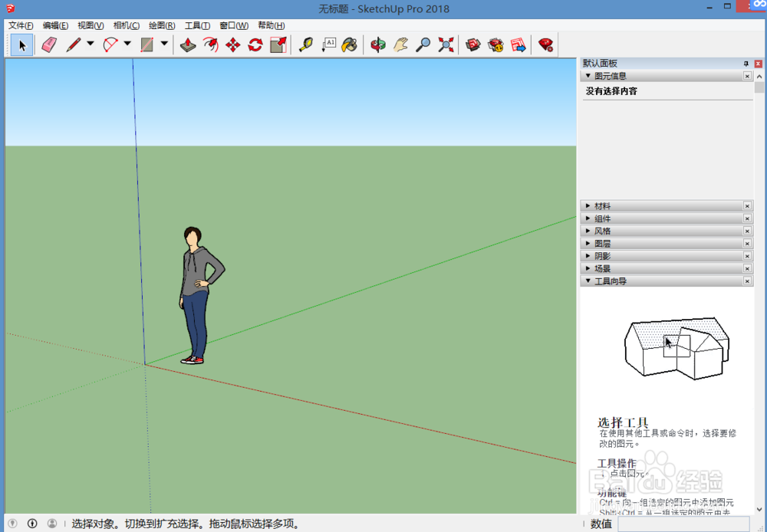Select the Move tool
767x532 pixels.
tap(233, 45)
